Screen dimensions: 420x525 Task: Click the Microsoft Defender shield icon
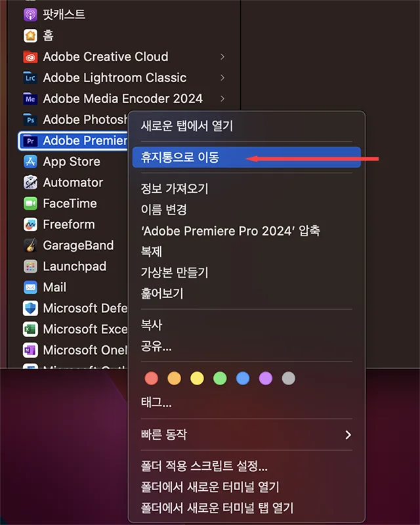click(x=30, y=308)
